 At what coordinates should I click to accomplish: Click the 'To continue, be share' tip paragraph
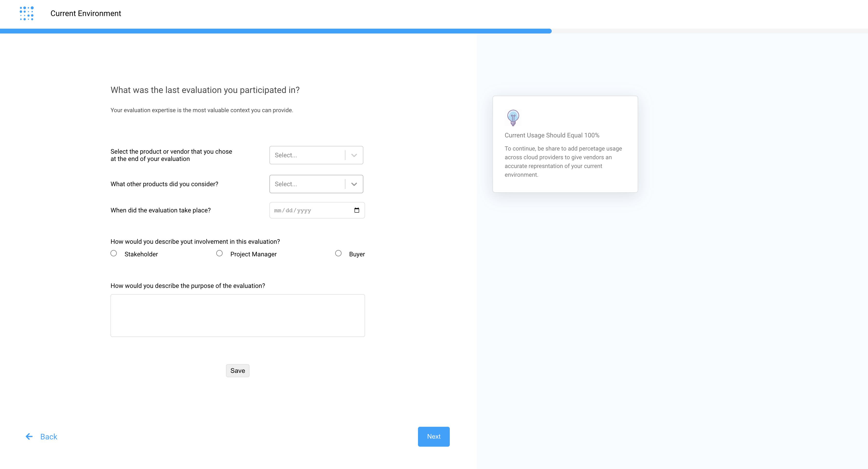[563, 162]
